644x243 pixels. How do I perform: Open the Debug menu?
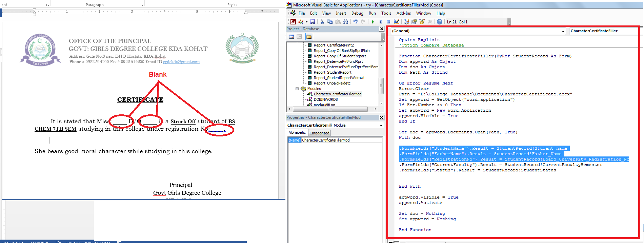(357, 13)
